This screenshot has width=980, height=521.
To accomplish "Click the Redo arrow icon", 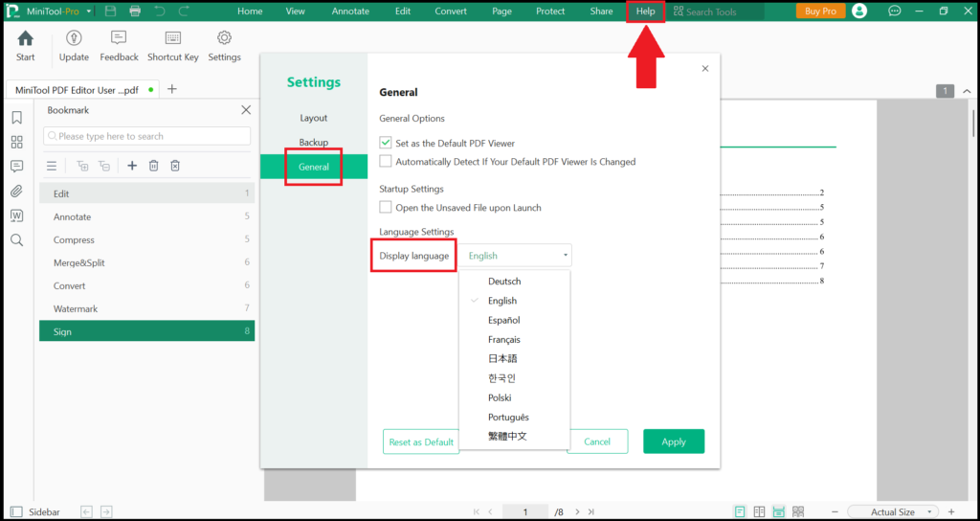I will (183, 11).
